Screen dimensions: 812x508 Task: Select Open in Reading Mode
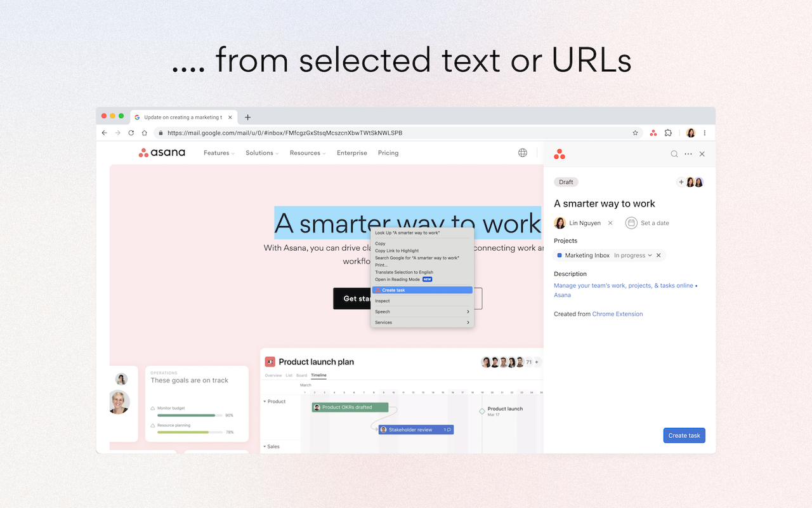[422, 279]
